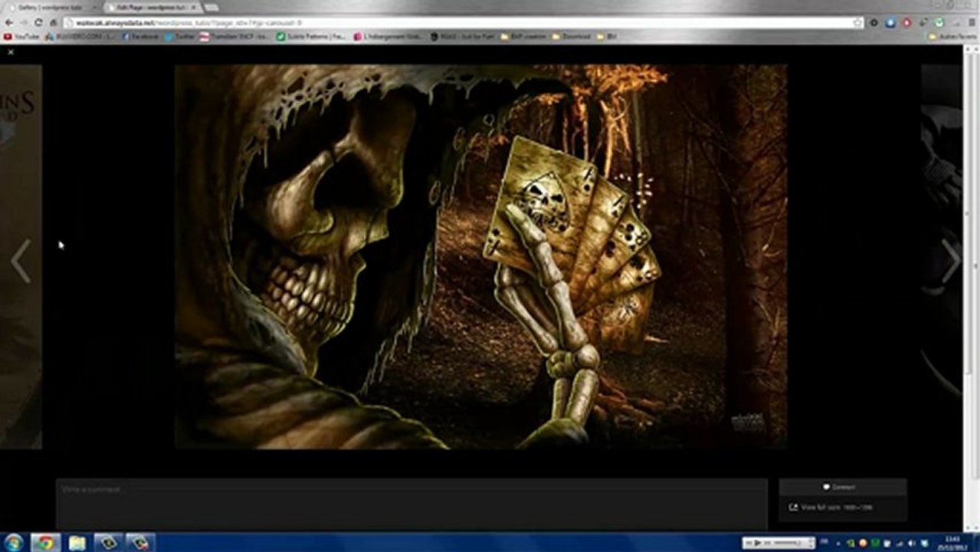The width and height of the screenshot is (980, 552).
Task: Open the YouTube bookmark
Action: tap(21, 36)
